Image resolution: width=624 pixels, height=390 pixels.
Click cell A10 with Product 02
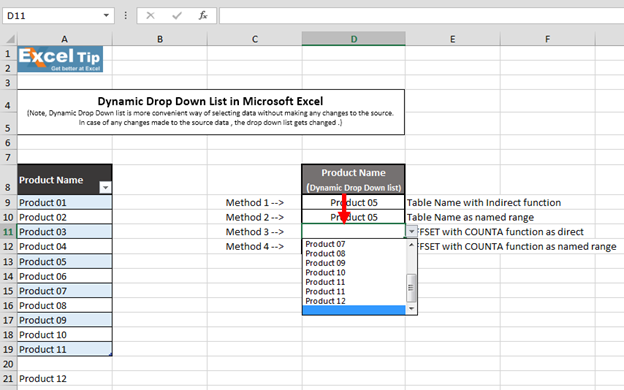tap(64, 217)
